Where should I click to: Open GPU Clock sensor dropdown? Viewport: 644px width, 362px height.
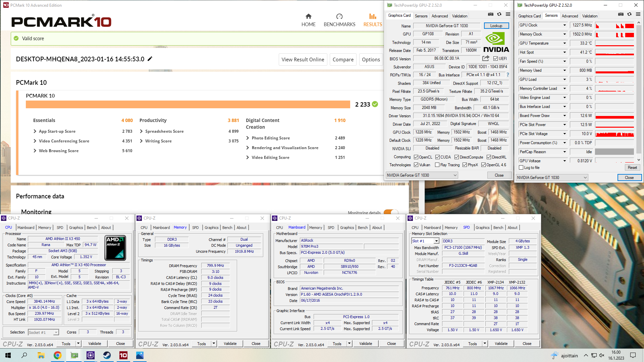[x=565, y=25]
